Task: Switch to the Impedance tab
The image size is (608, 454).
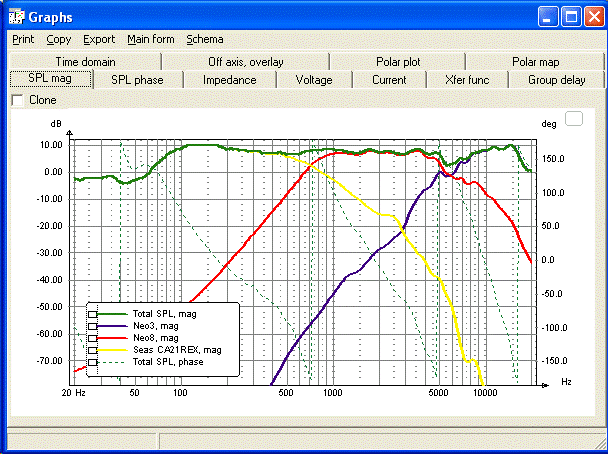Action: (230, 80)
